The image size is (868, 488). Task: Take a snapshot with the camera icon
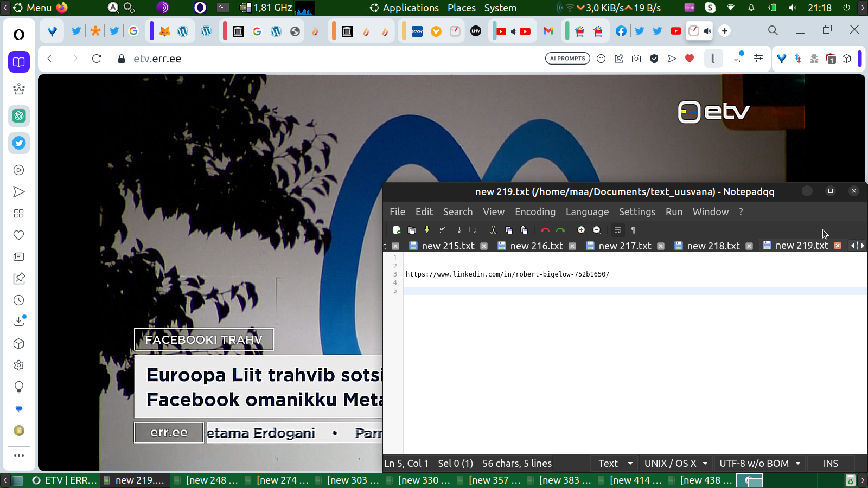[x=636, y=59]
